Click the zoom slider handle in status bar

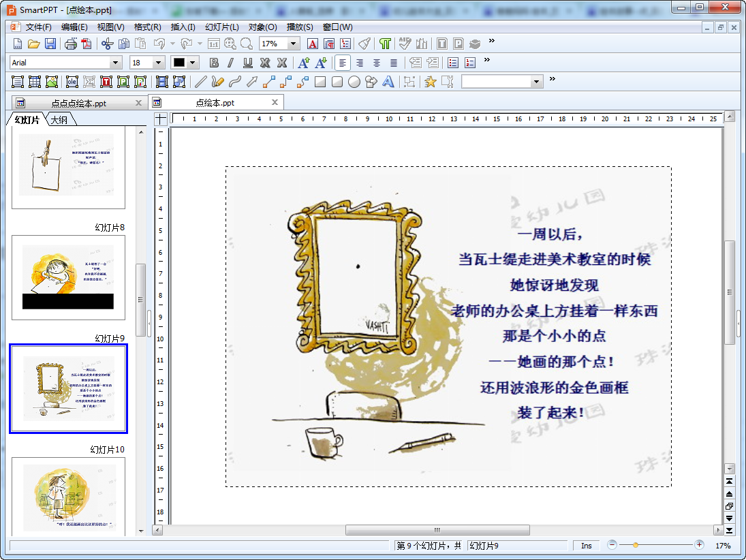pyautogui.click(x=635, y=545)
